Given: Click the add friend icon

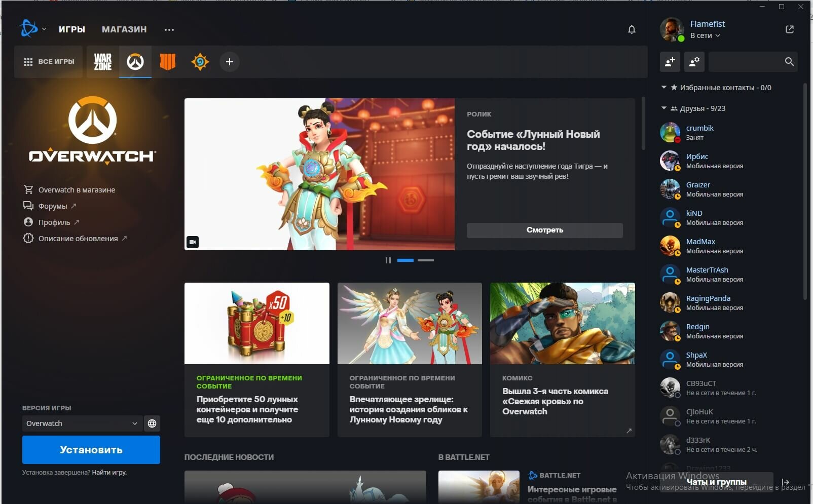Looking at the screenshot, I should (x=670, y=62).
